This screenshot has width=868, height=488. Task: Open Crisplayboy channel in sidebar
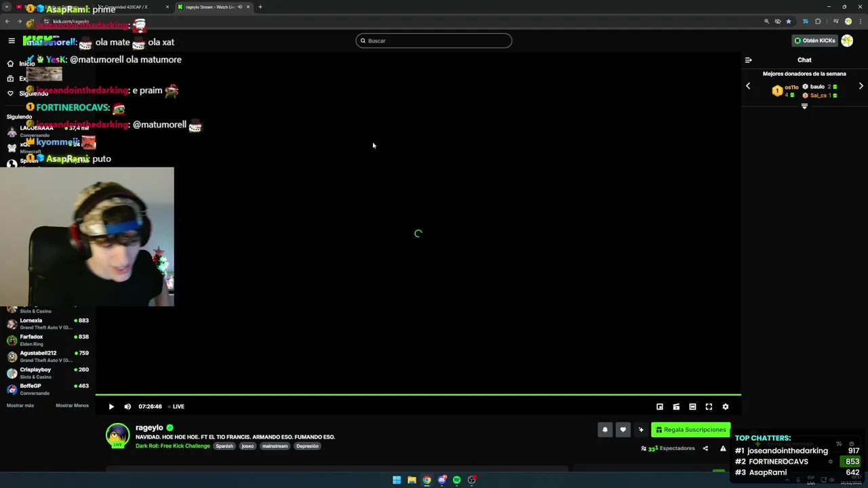point(47,373)
